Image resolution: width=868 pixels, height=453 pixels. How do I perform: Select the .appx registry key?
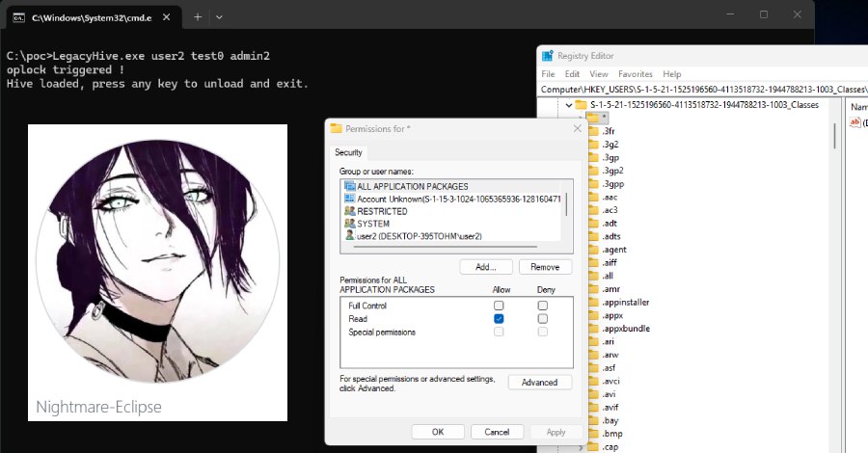click(612, 316)
